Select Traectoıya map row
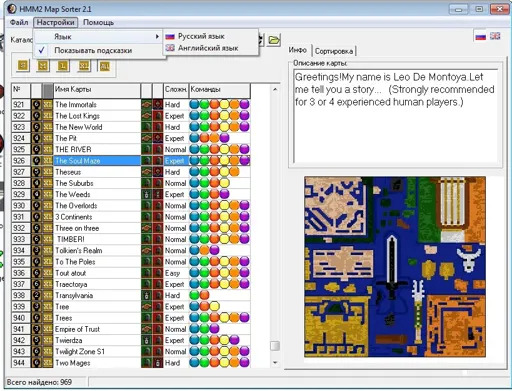Viewport: 512px width, 391px height. click(131, 284)
